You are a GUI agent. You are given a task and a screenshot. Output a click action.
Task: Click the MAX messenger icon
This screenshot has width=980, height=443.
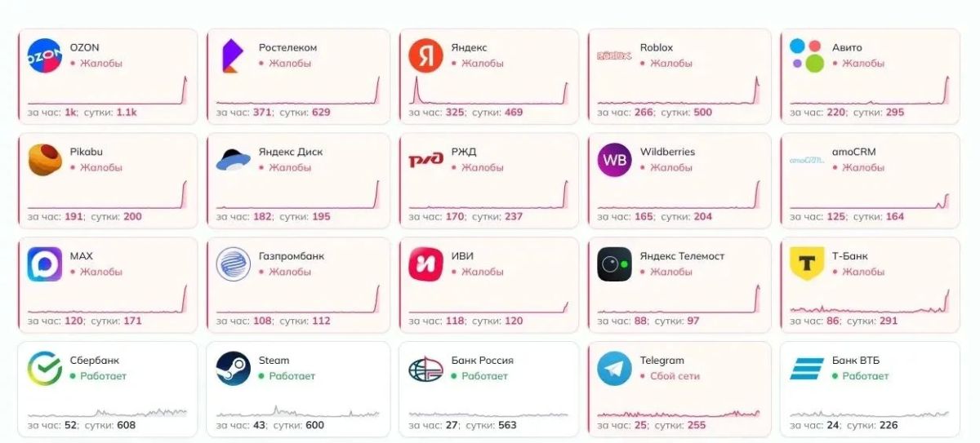[x=45, y=264]
